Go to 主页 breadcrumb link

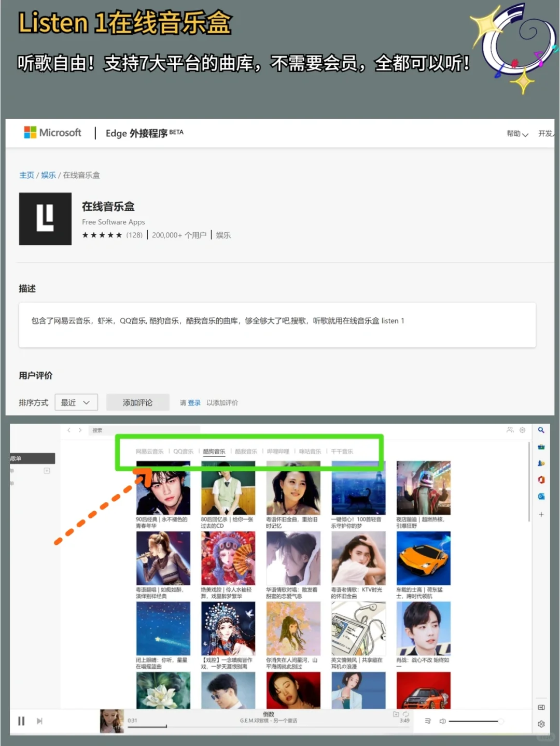26,175
